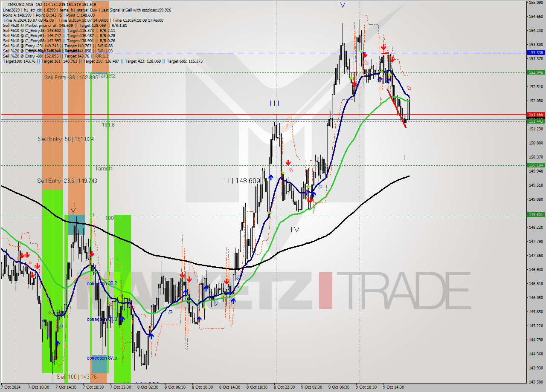546x392 pixels.
Task: Click the 149.510 price axis value
Action: [536, 185]
